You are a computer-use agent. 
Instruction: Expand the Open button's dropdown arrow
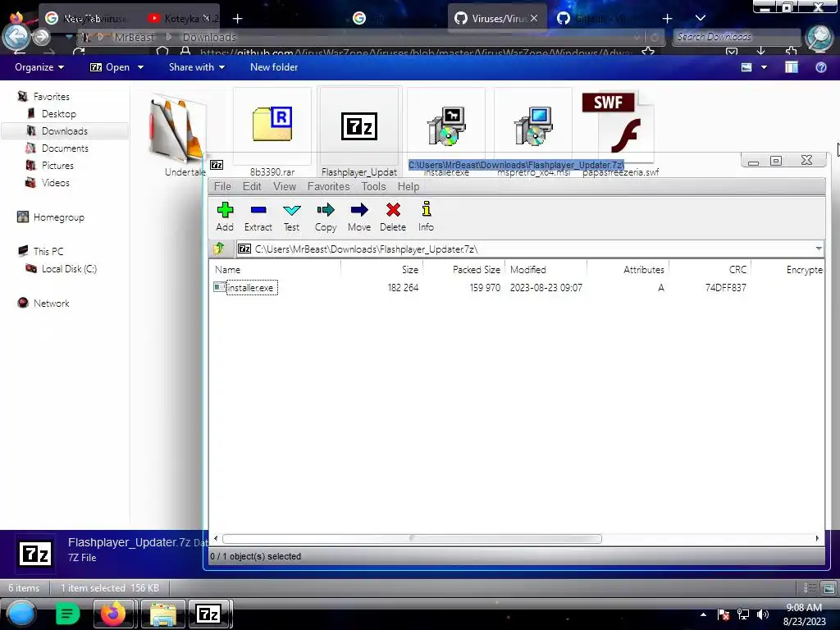(140, 67)
